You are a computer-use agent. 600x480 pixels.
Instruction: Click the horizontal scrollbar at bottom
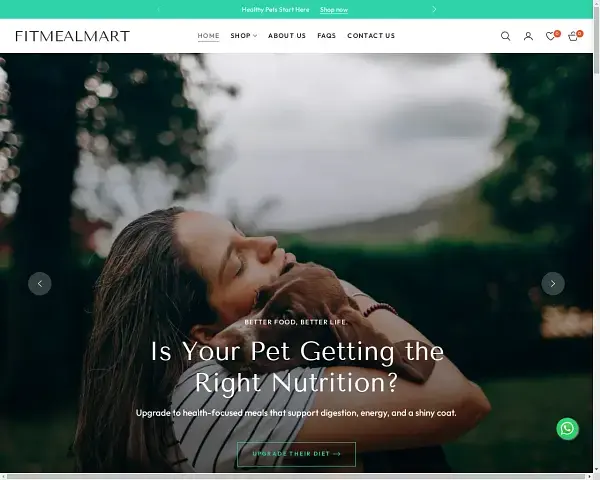[297, 477]
